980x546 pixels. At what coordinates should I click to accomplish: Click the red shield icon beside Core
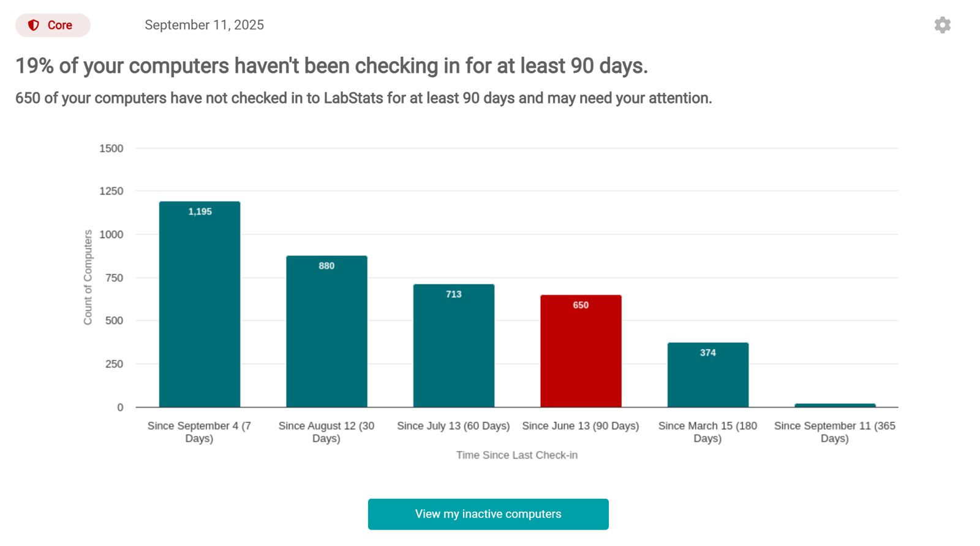[34, 25]
